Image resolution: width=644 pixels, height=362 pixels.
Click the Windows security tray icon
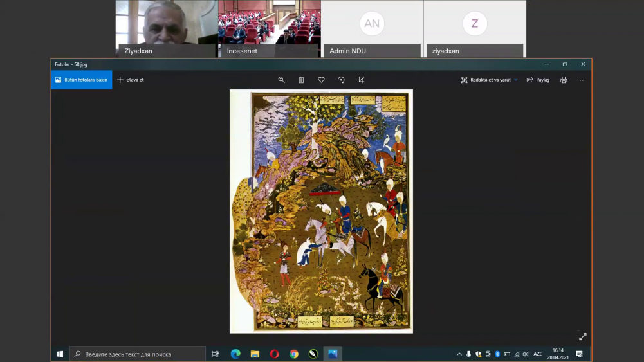(x=479, y=354)
